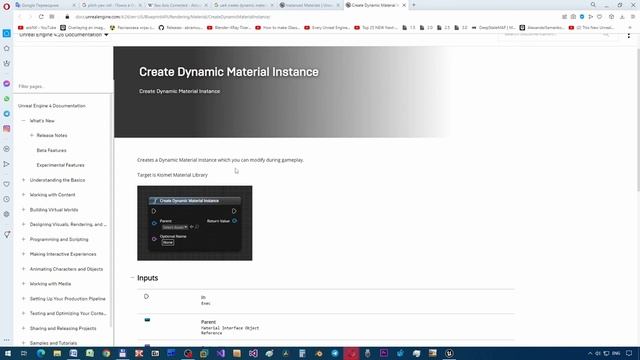Open the Experimental Features page link
Screen dimensions: 640x360
(60, 165)
